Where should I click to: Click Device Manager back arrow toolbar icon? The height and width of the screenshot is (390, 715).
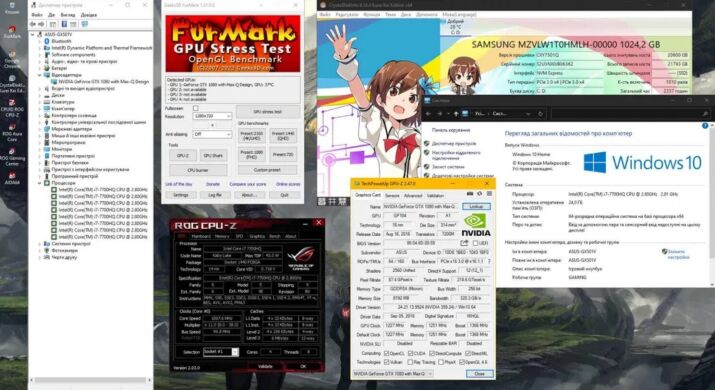coord(33,24)
